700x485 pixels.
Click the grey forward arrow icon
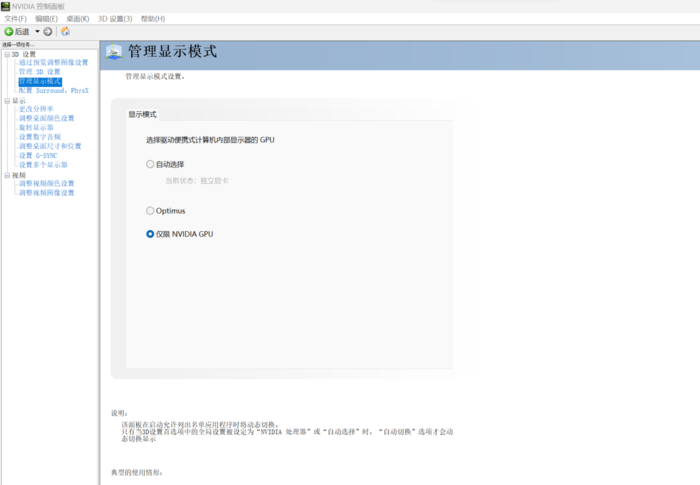pos(48,31)
